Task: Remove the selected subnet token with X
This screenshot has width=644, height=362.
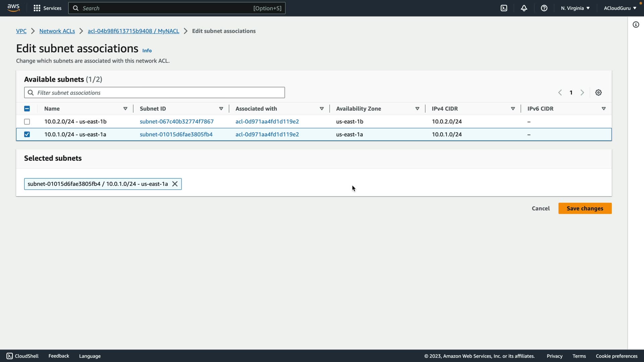Action: [x=175, y=184]
